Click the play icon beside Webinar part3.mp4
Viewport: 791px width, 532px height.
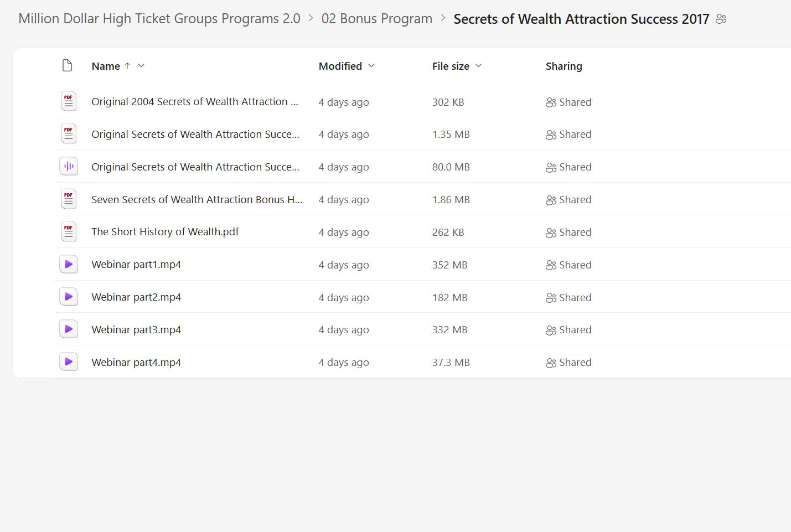tap(68, 329)
